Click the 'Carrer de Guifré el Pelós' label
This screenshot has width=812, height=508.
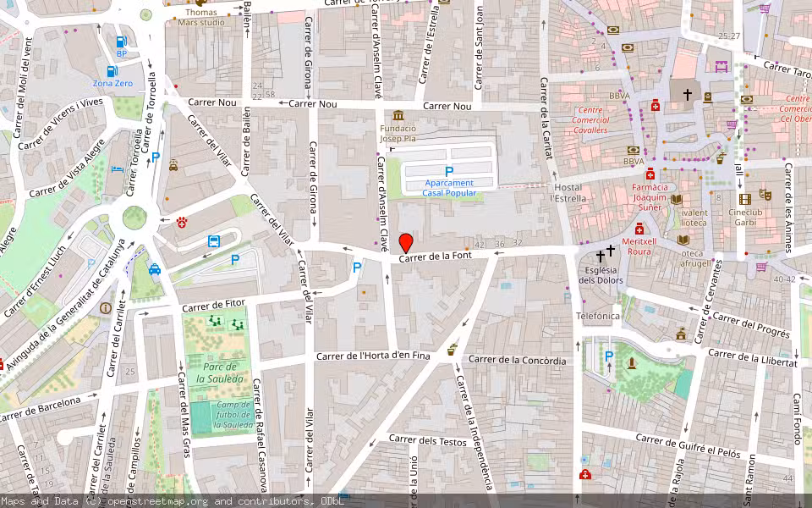click(689, 446)
